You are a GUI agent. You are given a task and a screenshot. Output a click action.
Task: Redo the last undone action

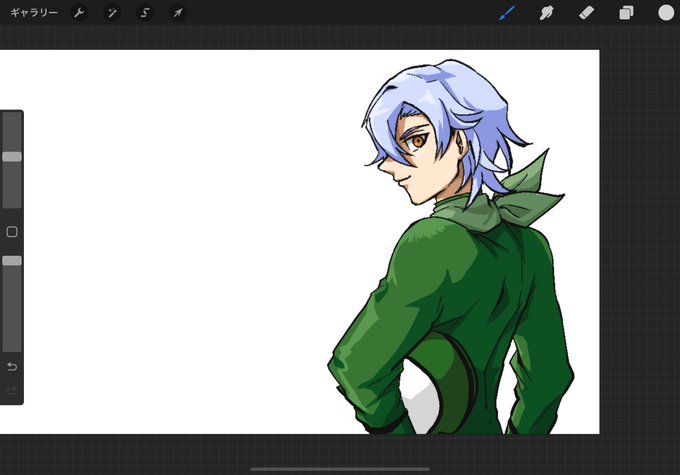click(x=12, y=391)
